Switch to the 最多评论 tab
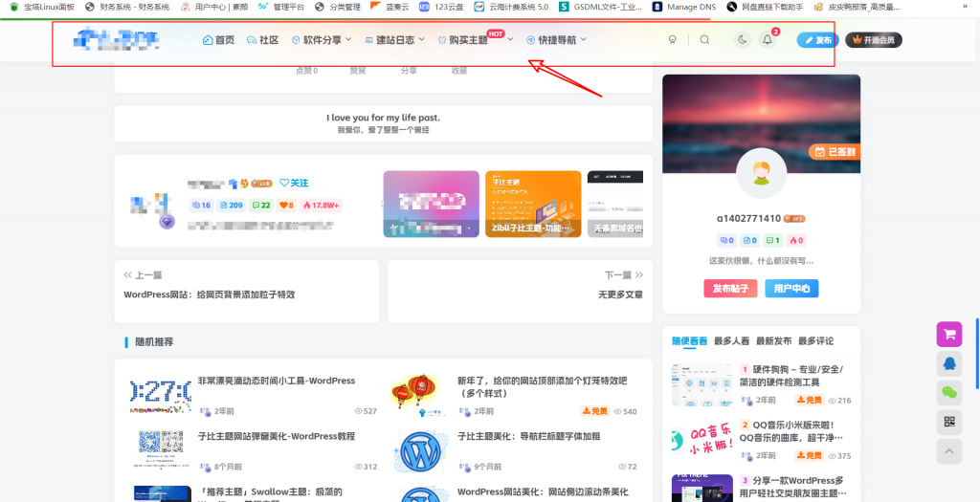The image size is (980, 502). tap(815, 341)
